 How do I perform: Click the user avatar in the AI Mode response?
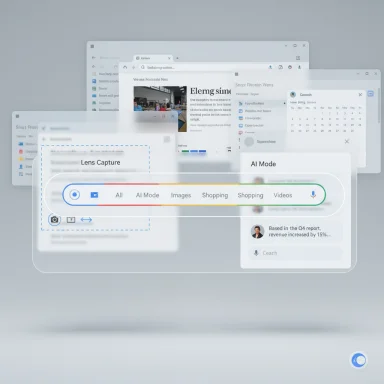point(257,231)
